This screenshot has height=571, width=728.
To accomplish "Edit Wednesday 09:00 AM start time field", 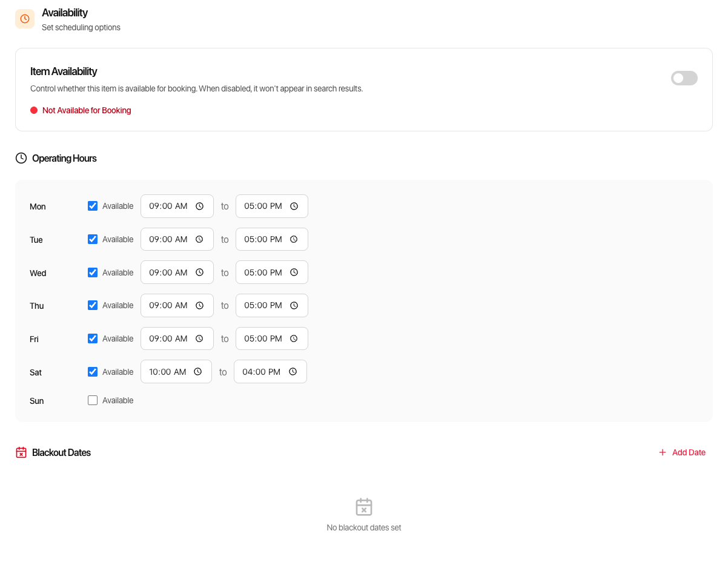I will (x=177, y=272).
